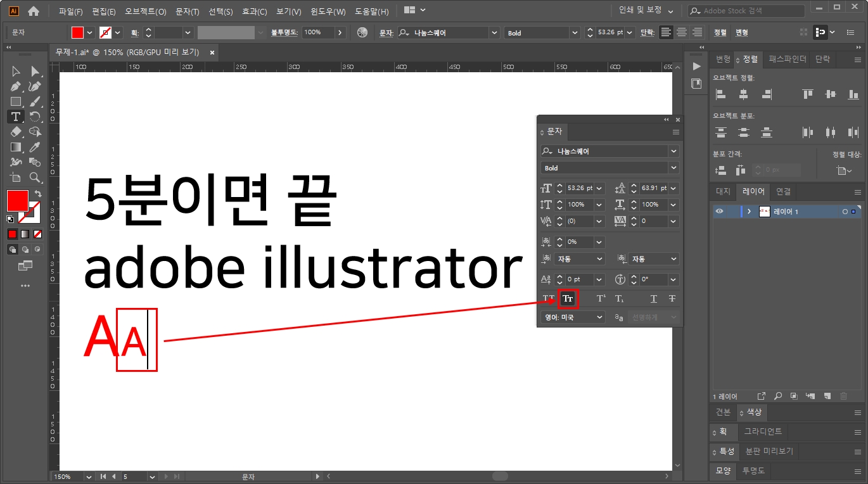868x484 pixels.
Task: Select the Artboard tool
Action: (15, 177)
